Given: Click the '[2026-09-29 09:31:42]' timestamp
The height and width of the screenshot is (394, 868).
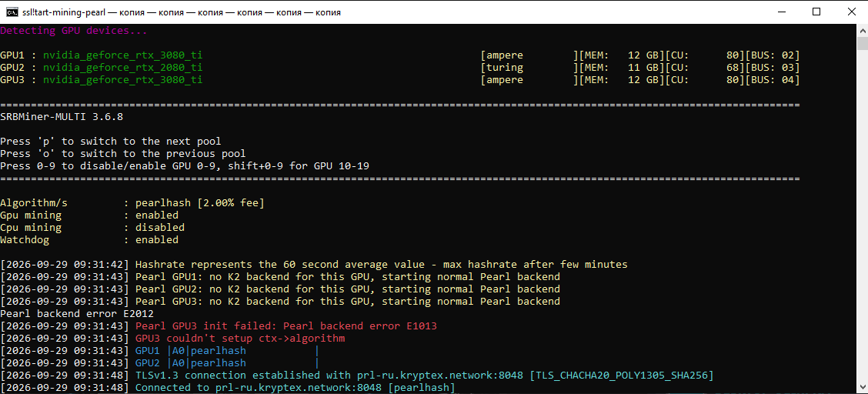Looking at the screenshot, I should point(65,264).
